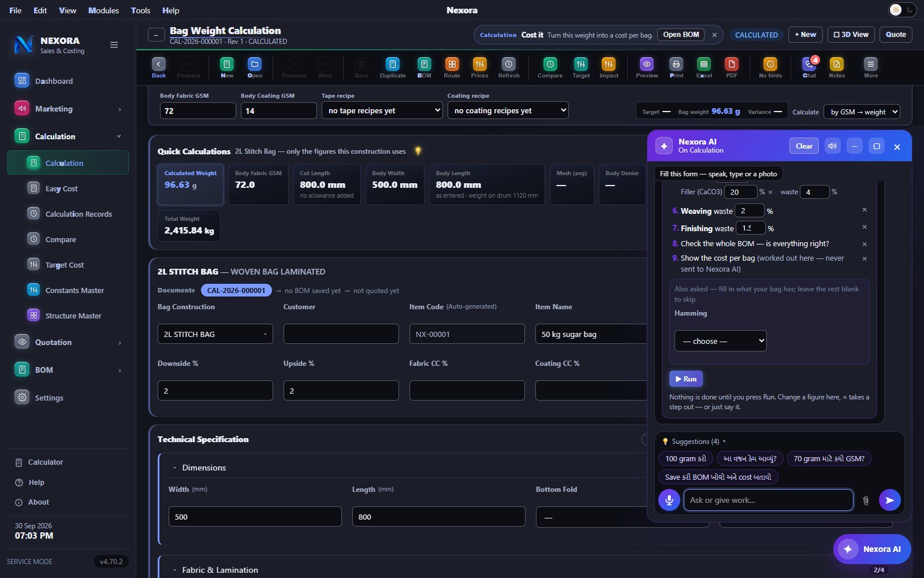
Task: Open the Impact tool
Action: click(x=609, y=68)
